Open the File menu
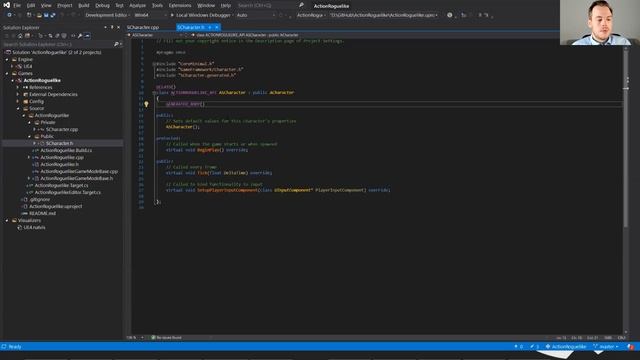The image size is (640, 360). (17, 5)
